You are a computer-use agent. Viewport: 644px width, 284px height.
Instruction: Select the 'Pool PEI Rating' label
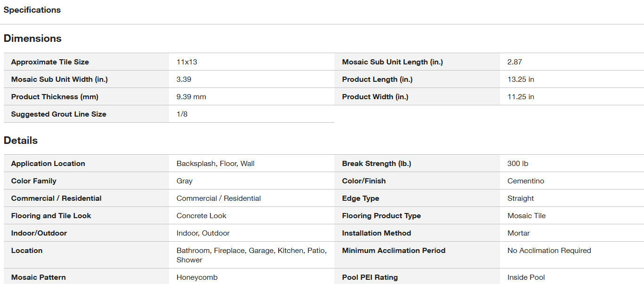(x=370, y=277)
